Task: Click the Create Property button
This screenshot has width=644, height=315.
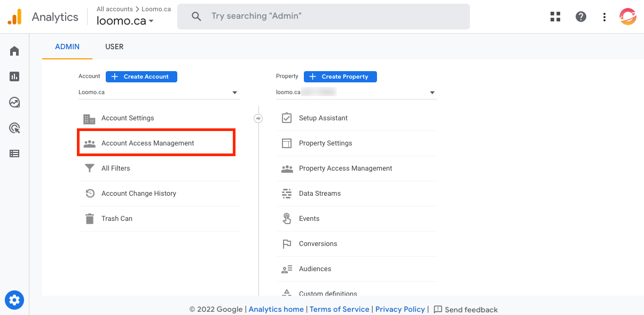Action: coord(340,76)
